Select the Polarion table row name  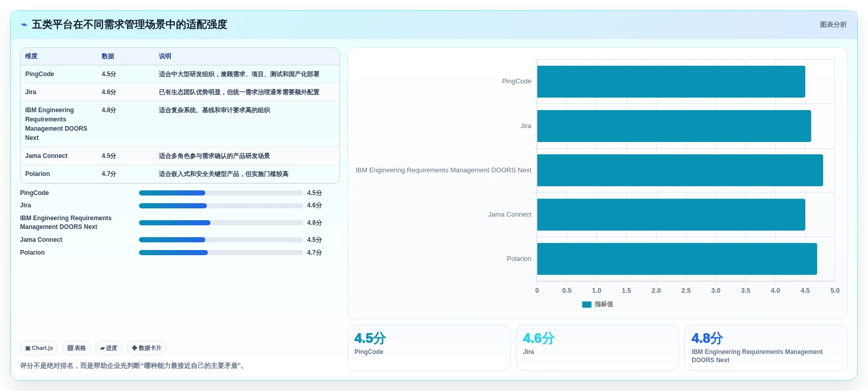38,174
